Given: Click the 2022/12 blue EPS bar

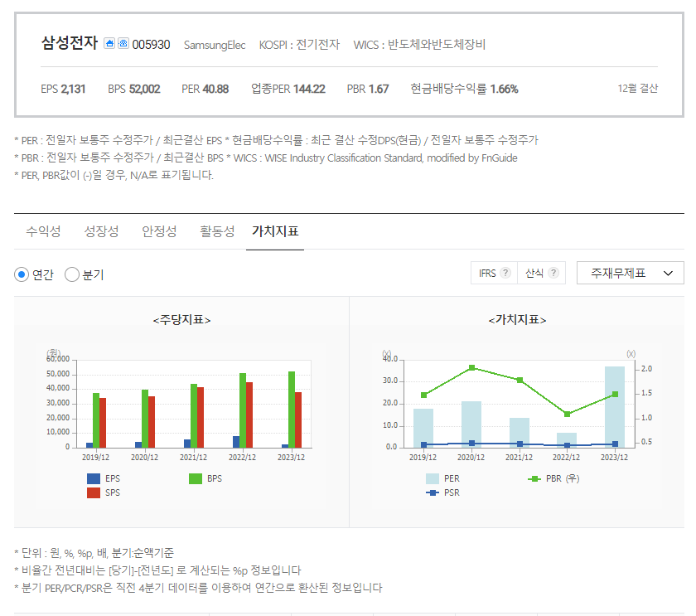Looking at the screenshot, I should coord(236,441).
